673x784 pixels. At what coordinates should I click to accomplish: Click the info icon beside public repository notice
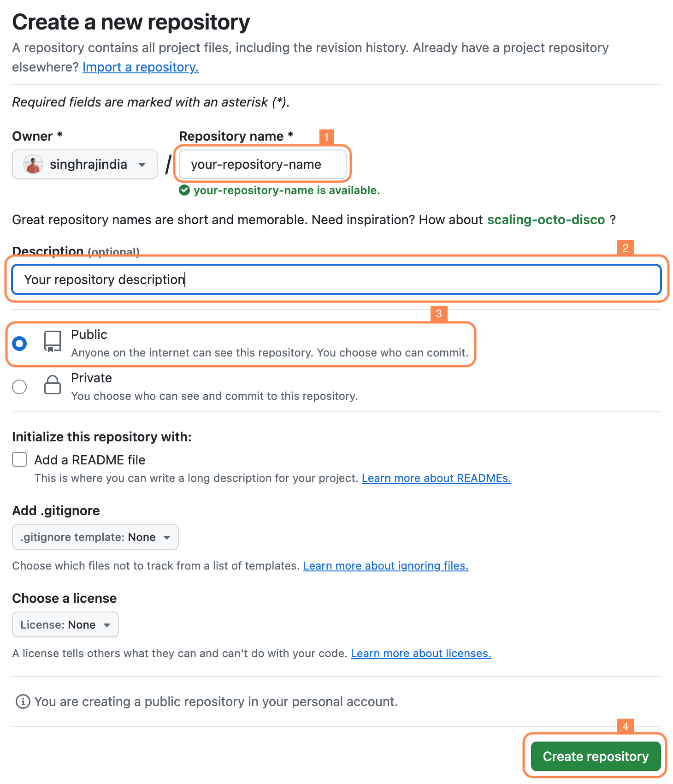click(x=23, y=701)
